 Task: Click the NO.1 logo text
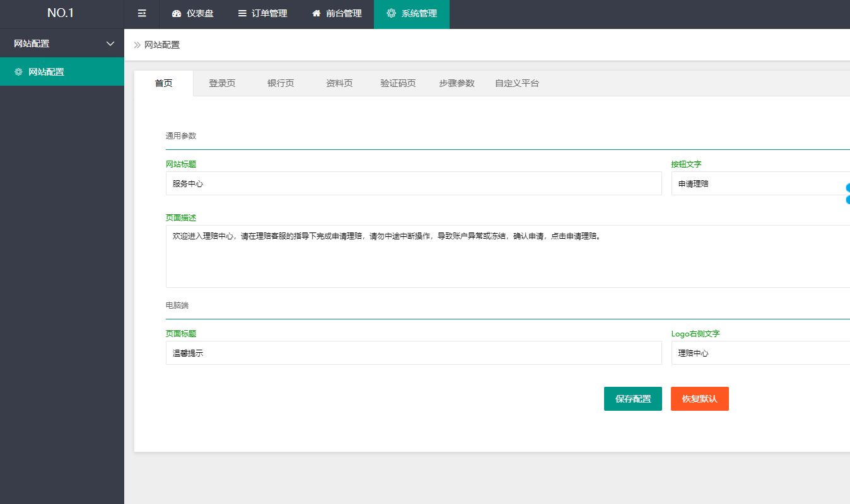[61, 13]
